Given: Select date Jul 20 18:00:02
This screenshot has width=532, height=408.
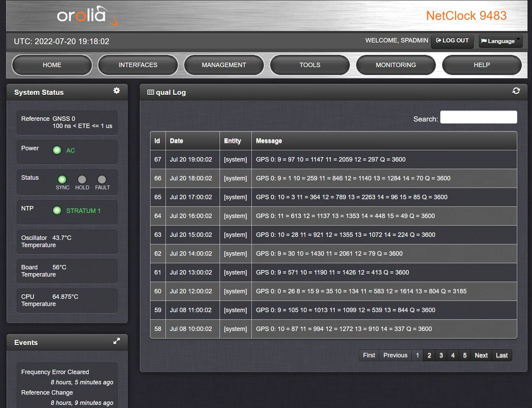Looking at the screenshot, I should click(191, 178).
